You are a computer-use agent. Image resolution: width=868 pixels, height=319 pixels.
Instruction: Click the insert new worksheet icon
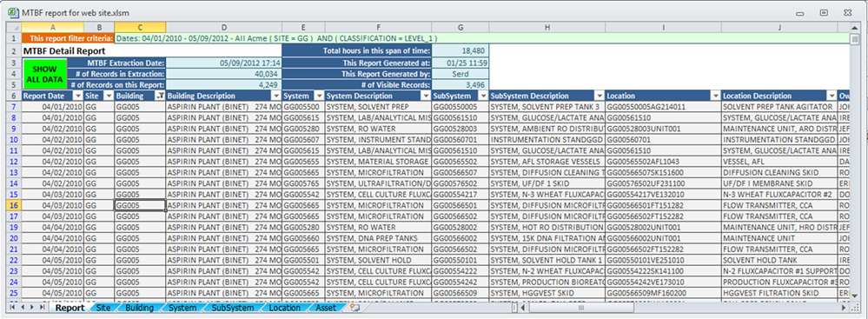(354, 308)
